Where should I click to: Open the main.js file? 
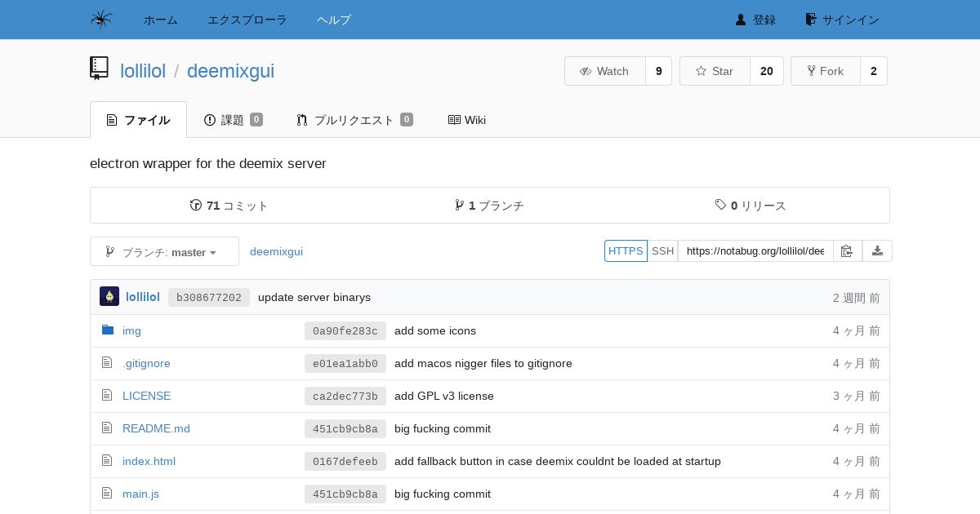point(140,494)
